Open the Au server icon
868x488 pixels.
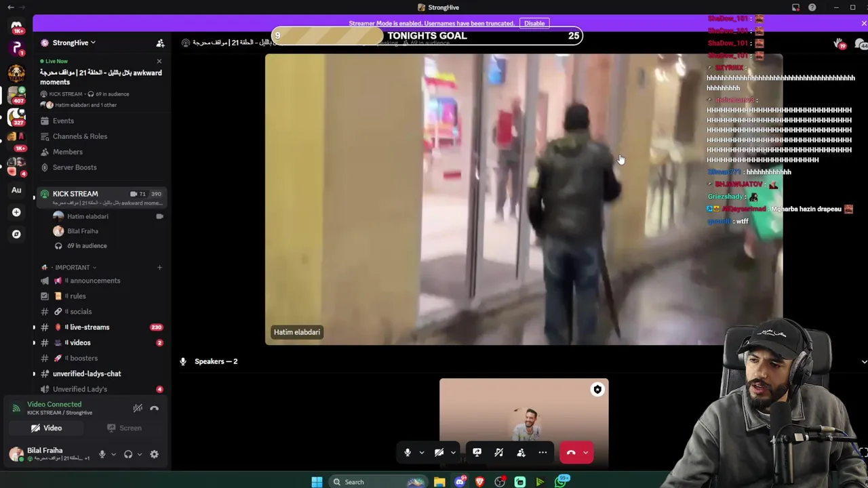click(x=16, y=190)
